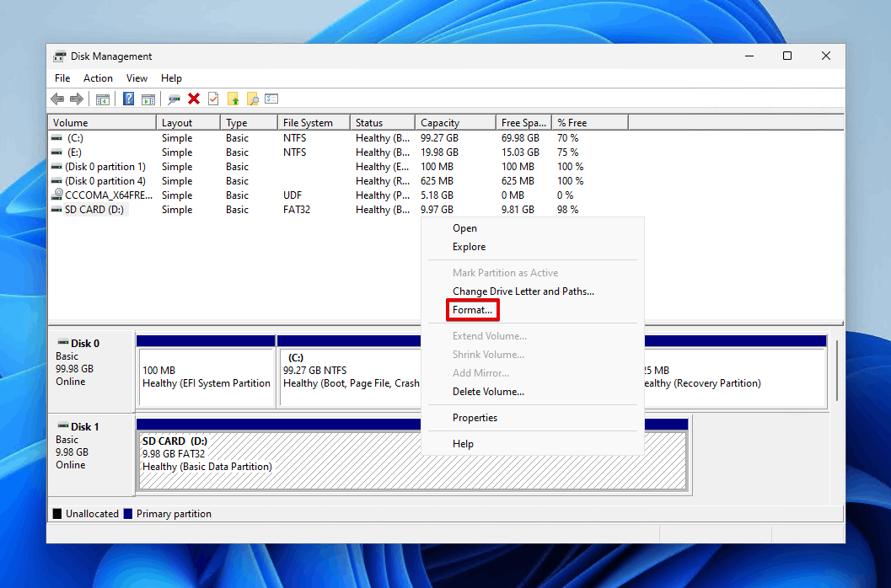Sort by the File System column header
The height and width of the screenshot is (588, 891).
314,123
